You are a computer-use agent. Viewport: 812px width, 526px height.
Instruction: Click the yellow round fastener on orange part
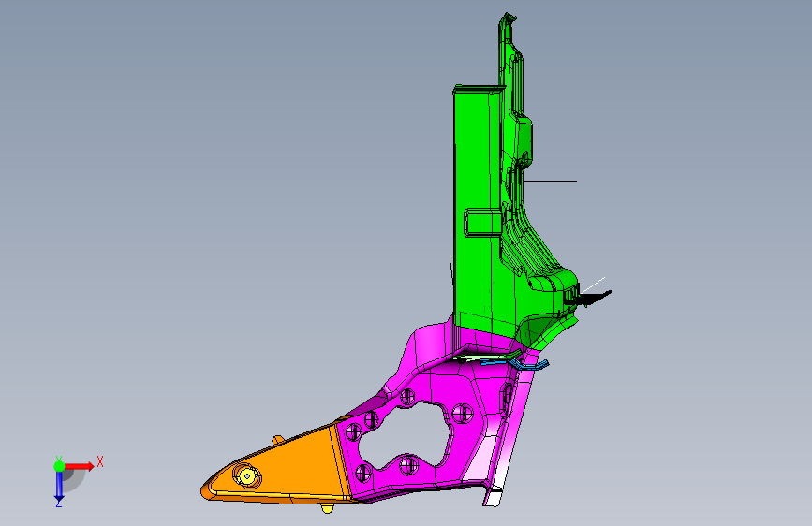coord(247,476)
